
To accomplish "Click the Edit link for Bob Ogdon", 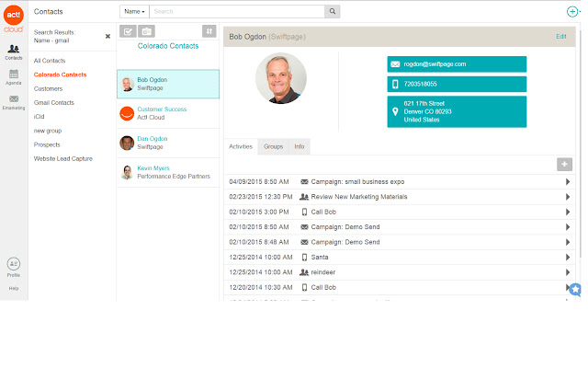I will click(x=561, y=37).
